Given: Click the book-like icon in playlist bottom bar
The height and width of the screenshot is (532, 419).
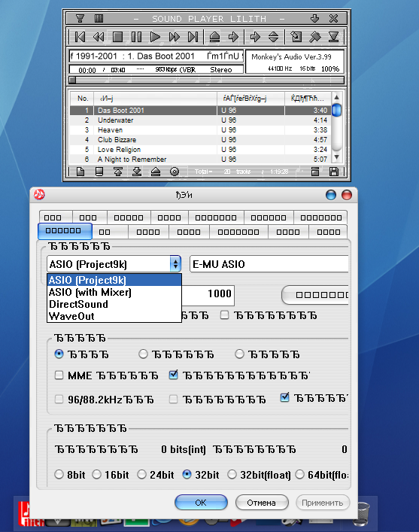Looking at the screenshot, I should click(99, 172).
